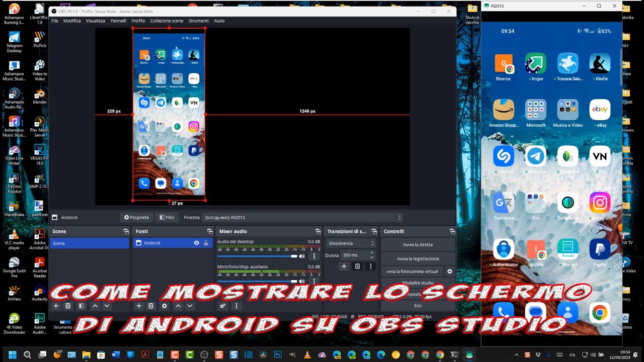Image resolution: width=644 pixels, height=362 pixels.
Task: Open the Profilo menu
Action: click(138, 21)
